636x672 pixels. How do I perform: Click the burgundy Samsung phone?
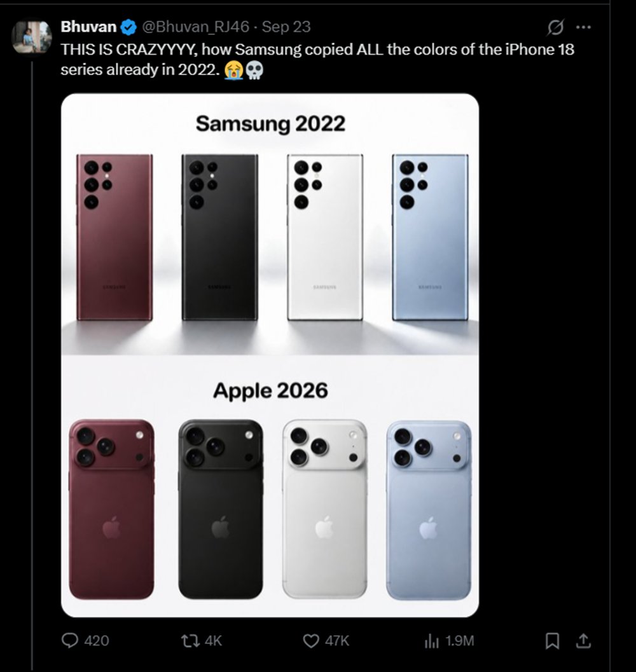(114, 237)
